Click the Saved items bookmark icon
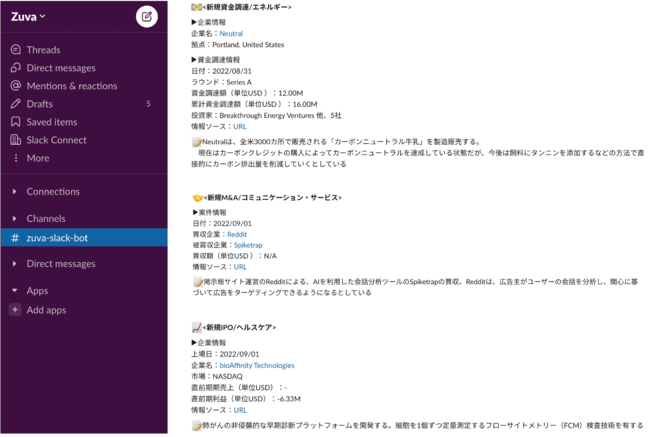 (x=16, y=122)
